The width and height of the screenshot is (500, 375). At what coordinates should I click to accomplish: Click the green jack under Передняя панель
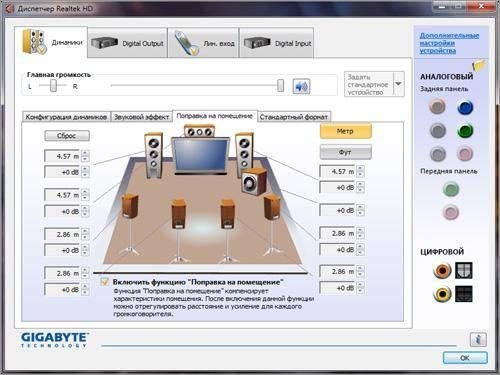[451, 190]
